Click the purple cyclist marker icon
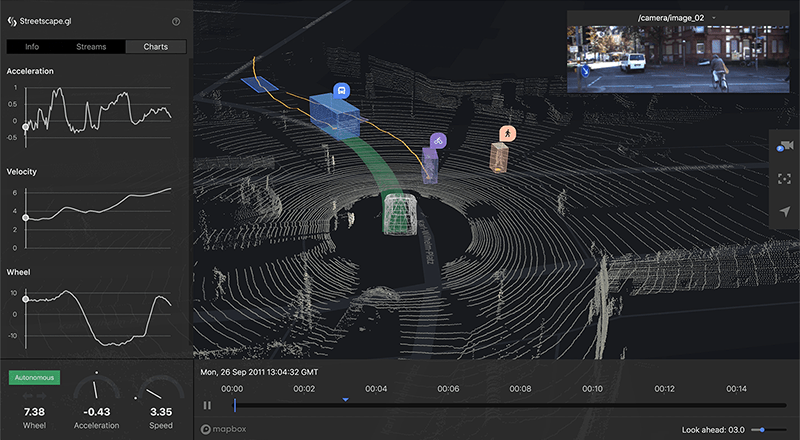This screenshot has height=440, width=800. coord(438,140)
